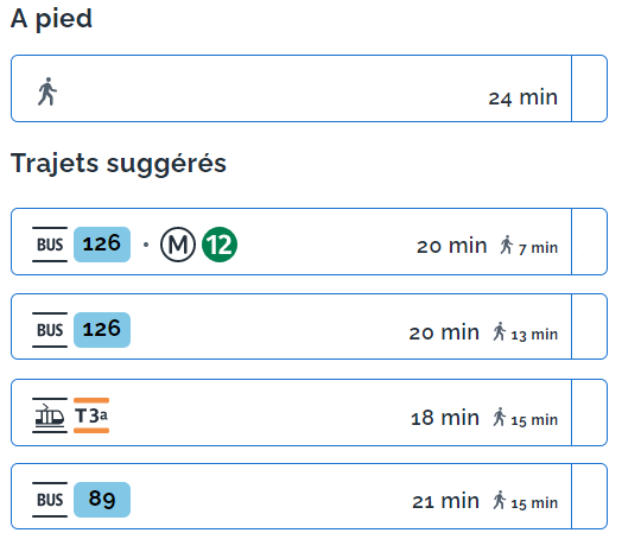The width and height of the screenshot is (622, 552).
Task: Click the green Metro line 12 badge
Action: (x=219, y=244)
